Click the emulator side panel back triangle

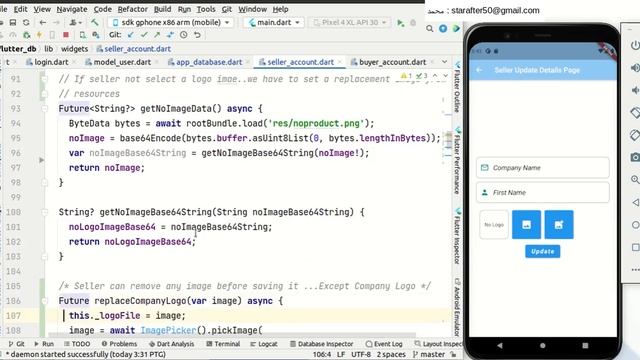click(635, 202)
